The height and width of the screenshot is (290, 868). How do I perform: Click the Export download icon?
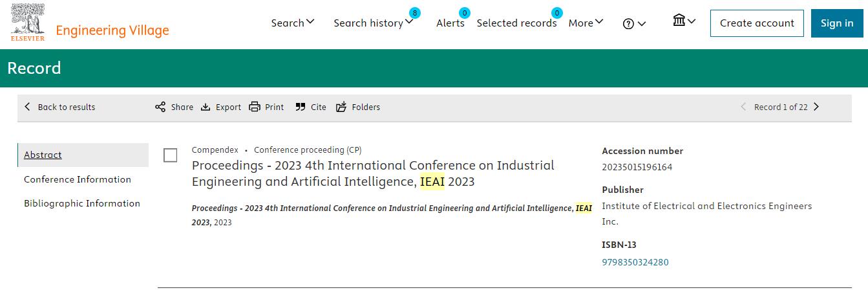(206, 107)
